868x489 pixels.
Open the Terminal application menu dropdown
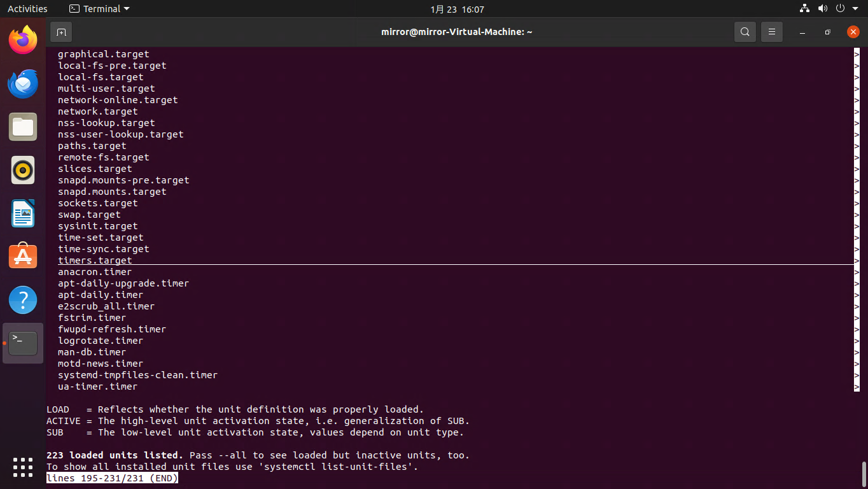[x=99, y=8]
